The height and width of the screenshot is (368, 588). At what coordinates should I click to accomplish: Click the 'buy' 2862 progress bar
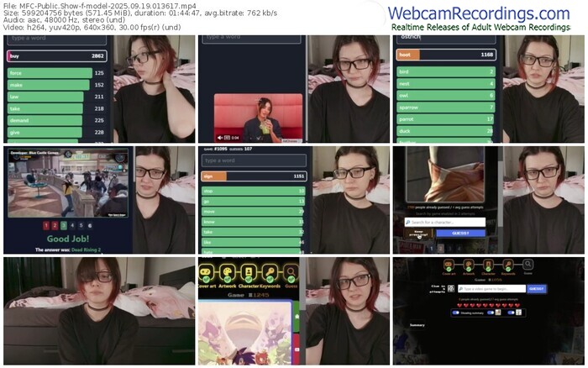point(57,56)
